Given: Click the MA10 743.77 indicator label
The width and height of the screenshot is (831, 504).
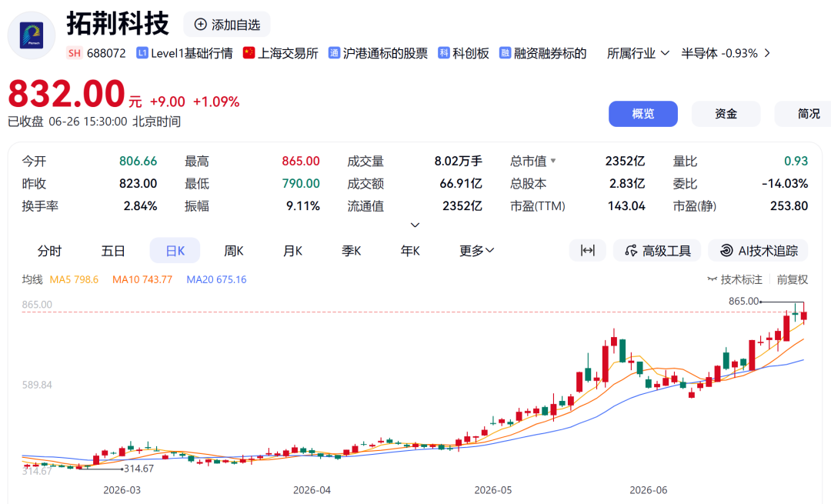Looking at the screenshot, I should pyautogui.click(x=142, y=279).
